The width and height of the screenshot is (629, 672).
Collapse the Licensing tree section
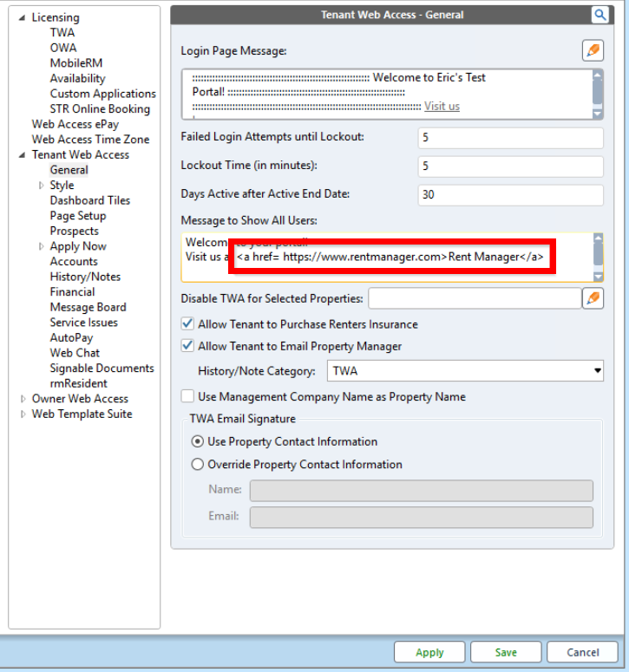coord(23,18)
